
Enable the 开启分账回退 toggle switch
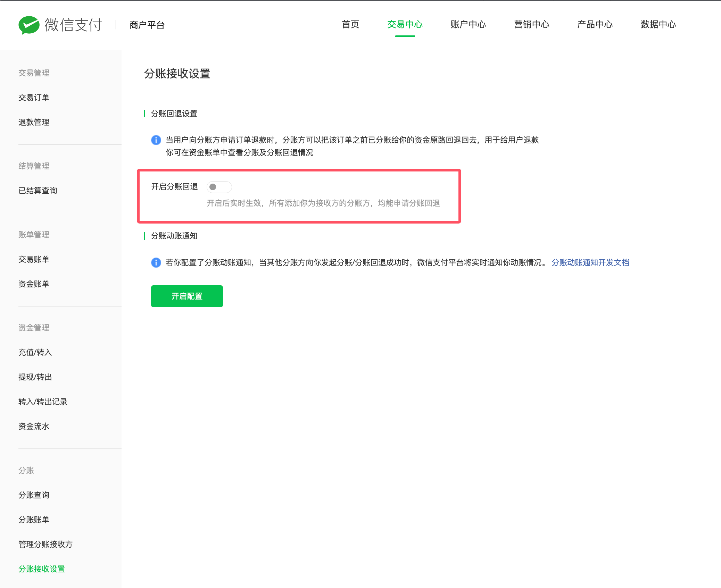click(x=219, y=187)
